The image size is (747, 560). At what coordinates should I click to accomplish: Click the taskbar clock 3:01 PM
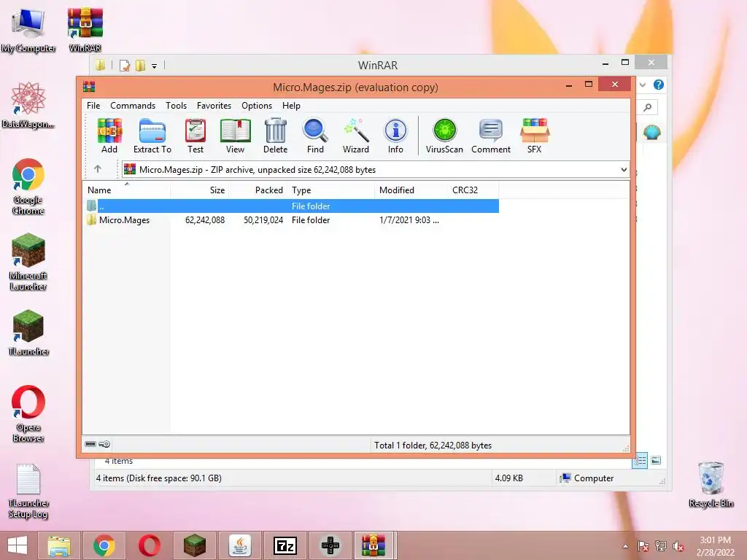coord(715,540)
